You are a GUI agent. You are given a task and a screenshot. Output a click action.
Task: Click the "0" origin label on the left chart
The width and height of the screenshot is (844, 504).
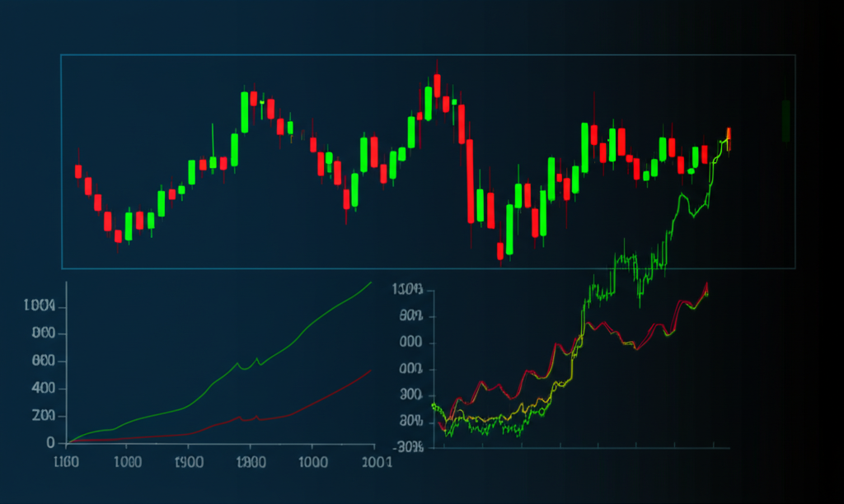[50, 443]
